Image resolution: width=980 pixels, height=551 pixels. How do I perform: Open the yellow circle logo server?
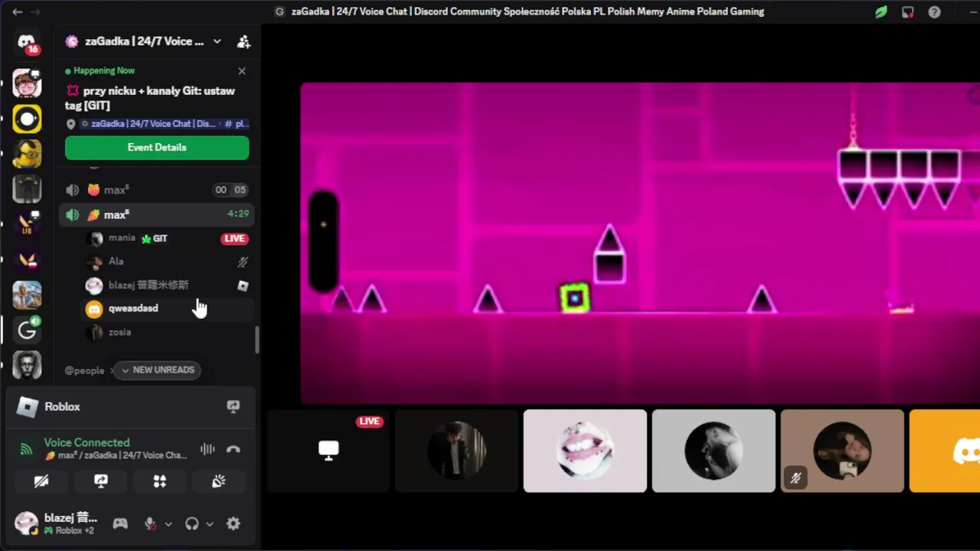pyautogui.click(x=28, y=119)
